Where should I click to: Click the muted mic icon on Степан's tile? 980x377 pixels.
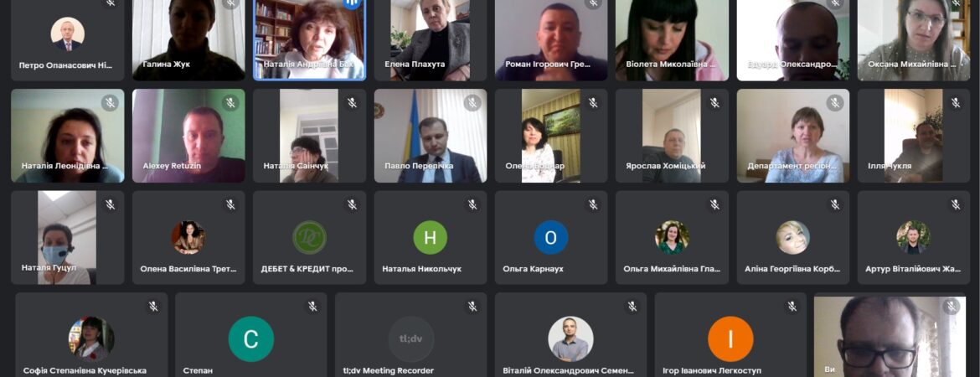(312, 307)
